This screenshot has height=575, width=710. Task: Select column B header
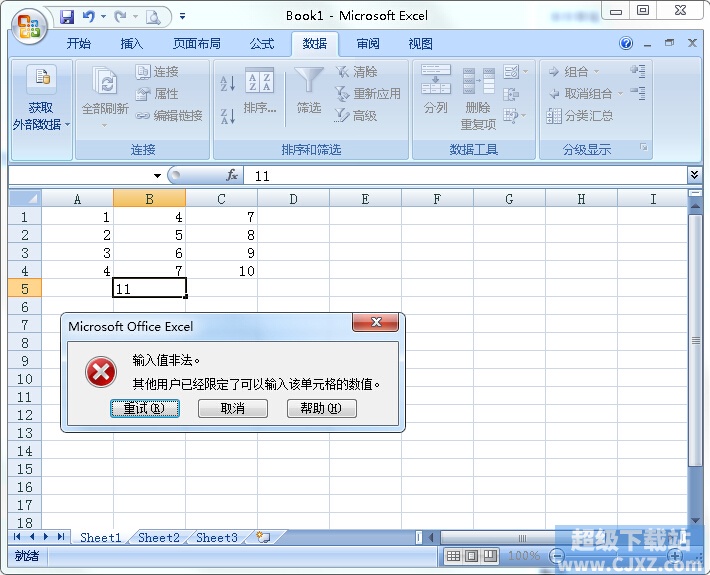(x=149, y=199)
